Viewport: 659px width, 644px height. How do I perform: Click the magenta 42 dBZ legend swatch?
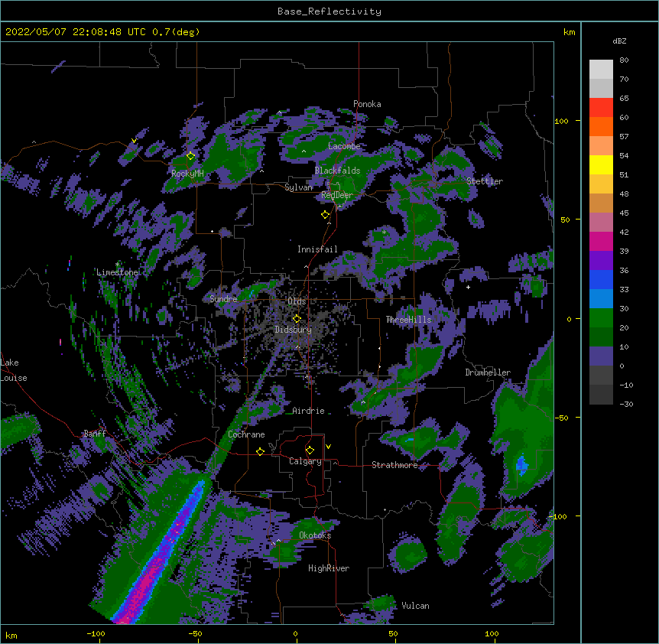tap(601, 241)
